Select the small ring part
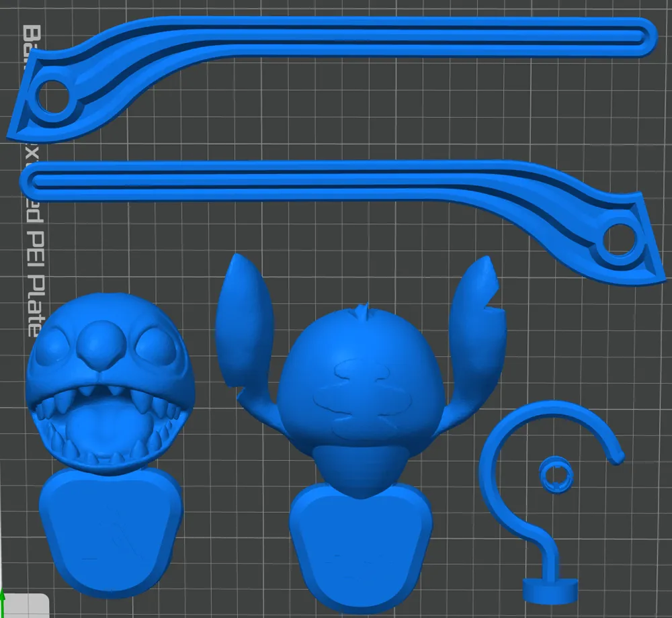 point(556,474)
